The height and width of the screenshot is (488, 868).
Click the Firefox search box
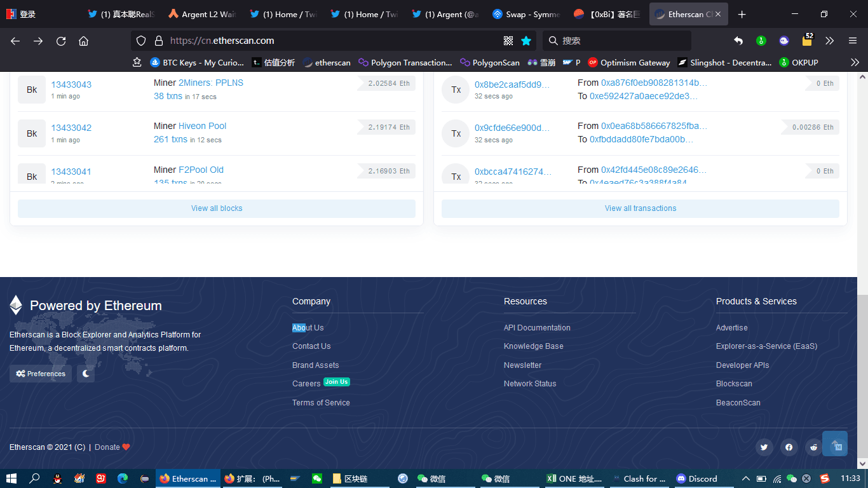[x=616, y=41]
